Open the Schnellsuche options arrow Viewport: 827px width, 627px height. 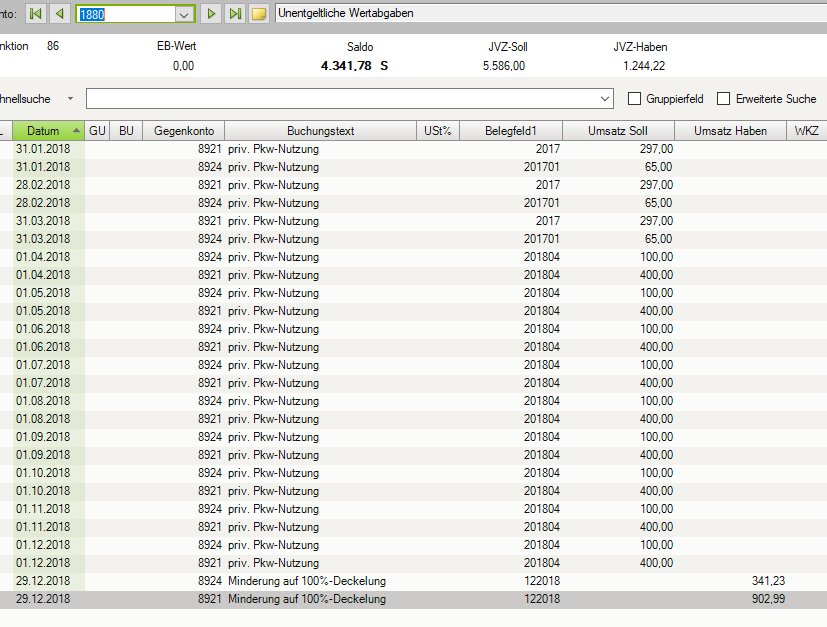(70, 99)
